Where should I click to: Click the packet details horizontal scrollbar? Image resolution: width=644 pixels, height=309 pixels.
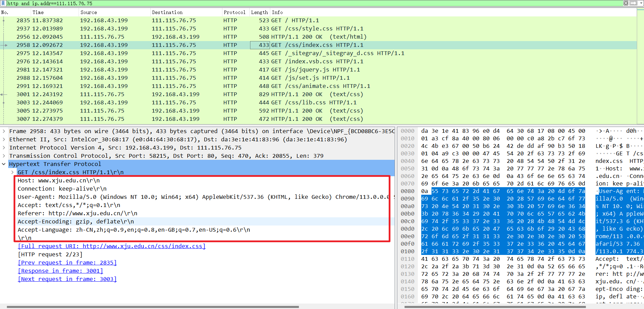pyautogui.click(x=153, y=307)
